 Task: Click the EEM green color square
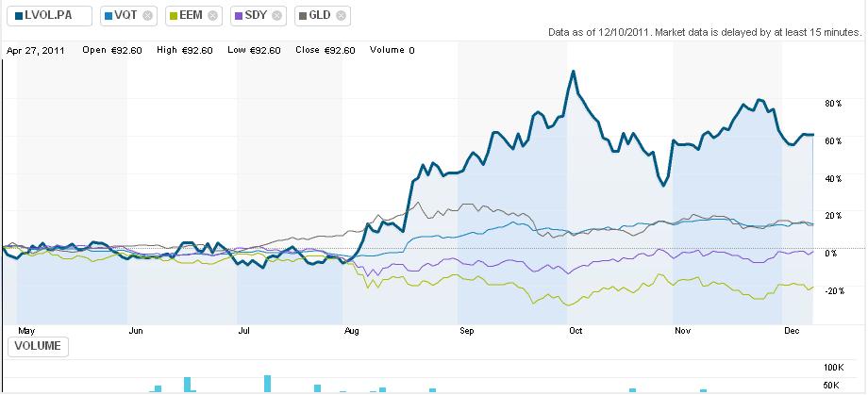pos(173,16)
